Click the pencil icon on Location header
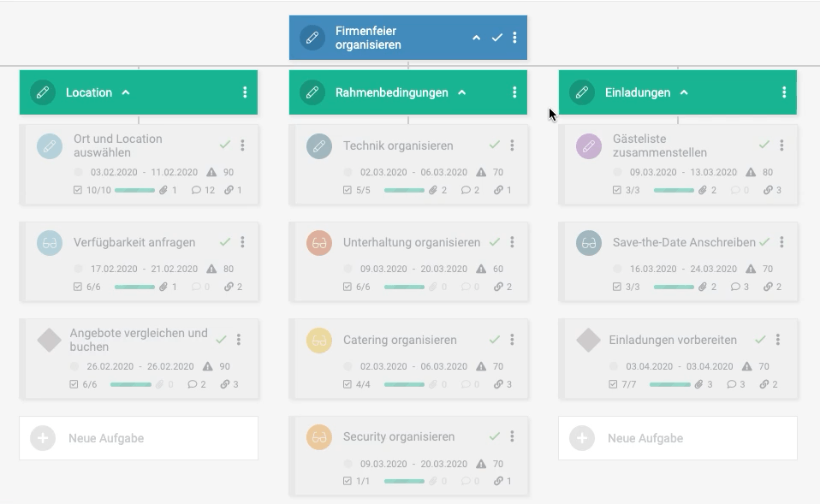This screenshot has height=504, width=820. tap(43, 92)
